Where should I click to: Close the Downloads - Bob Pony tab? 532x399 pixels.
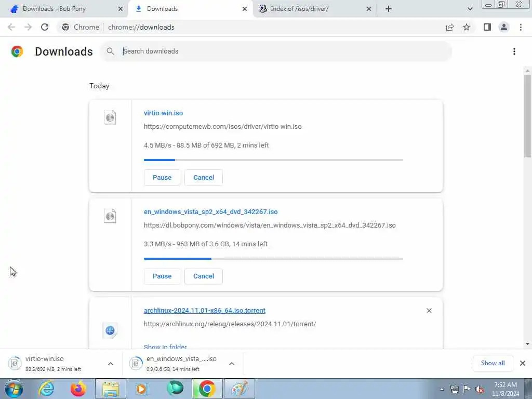[x=121, y=9]
